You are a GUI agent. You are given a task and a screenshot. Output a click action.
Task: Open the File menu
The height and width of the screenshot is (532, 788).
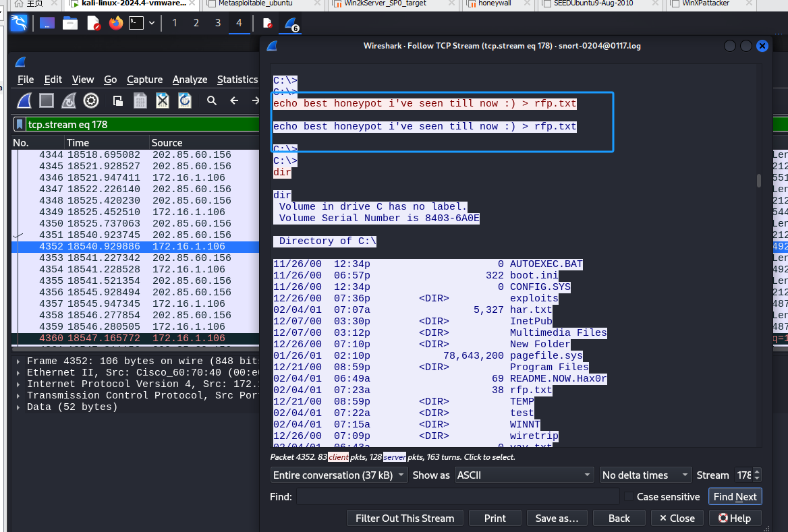point(26,80)
